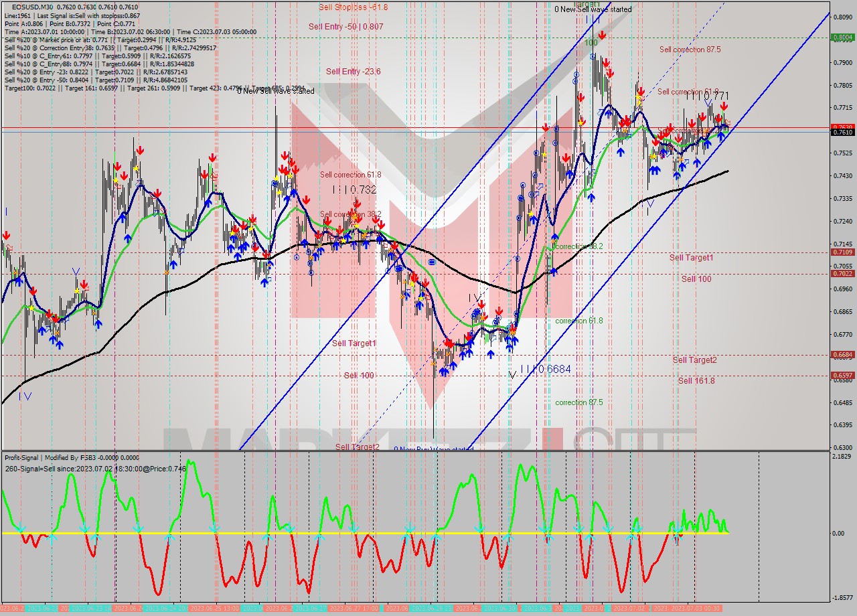Select the 2023.06.27 17:00 time label
The height and width of the screenshot is (616, 857).
(355, 609)
